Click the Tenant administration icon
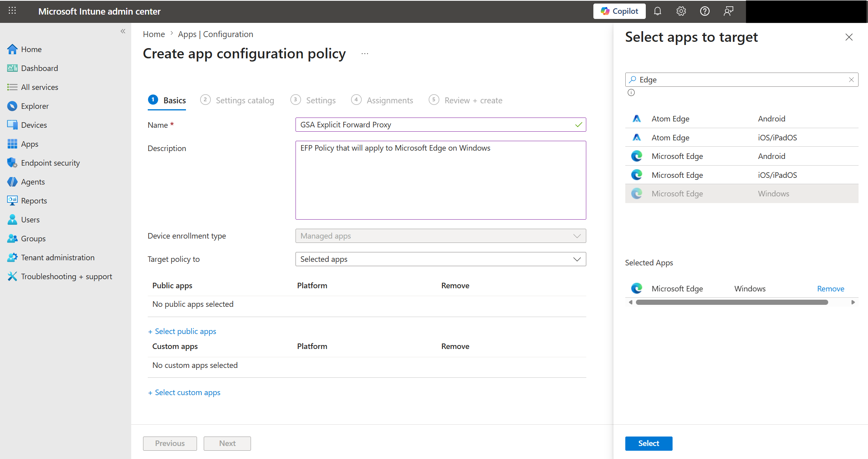 [12, 257]
